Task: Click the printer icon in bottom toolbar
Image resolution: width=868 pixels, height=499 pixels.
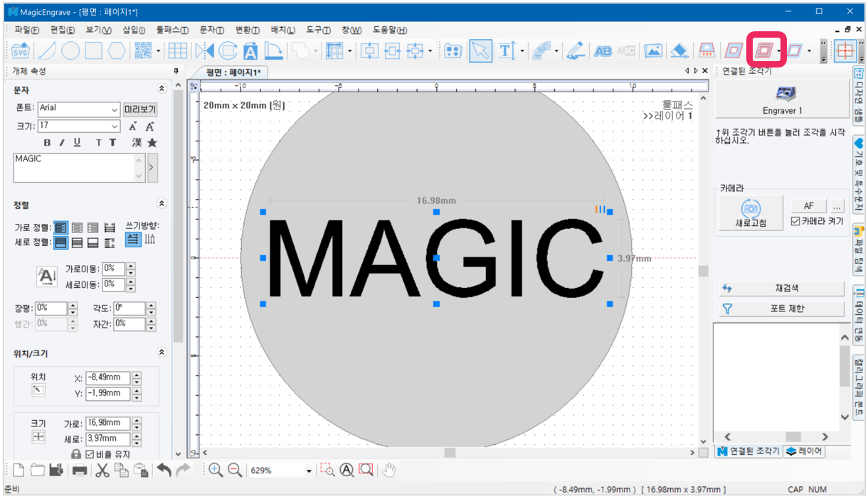Action: click(80, 470)
